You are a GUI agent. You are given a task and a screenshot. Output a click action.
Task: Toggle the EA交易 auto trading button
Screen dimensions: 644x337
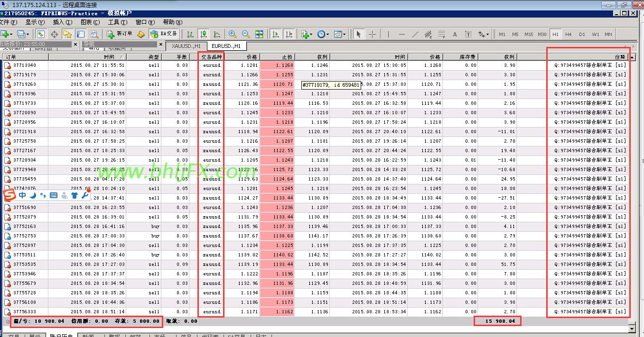pos(163,34)
